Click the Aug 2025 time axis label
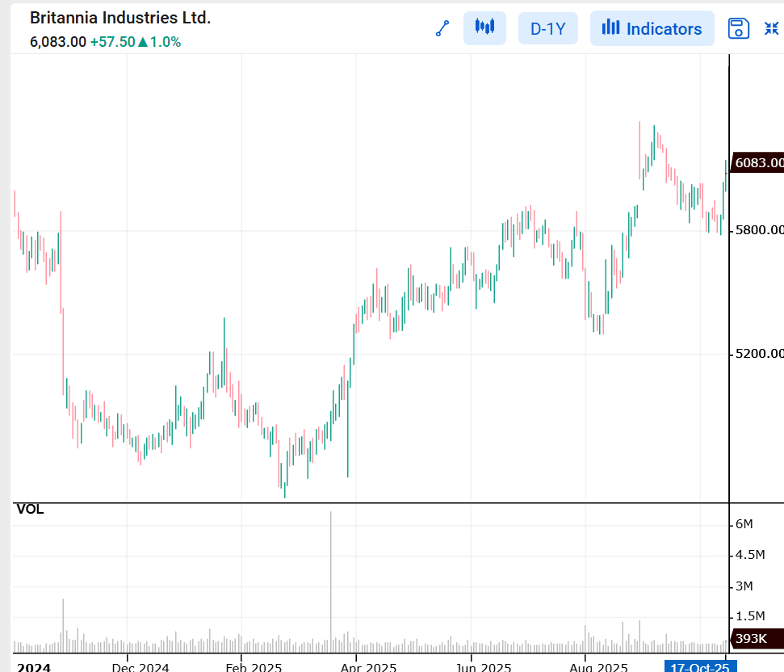784x672 pixels. tap(598, 667)
